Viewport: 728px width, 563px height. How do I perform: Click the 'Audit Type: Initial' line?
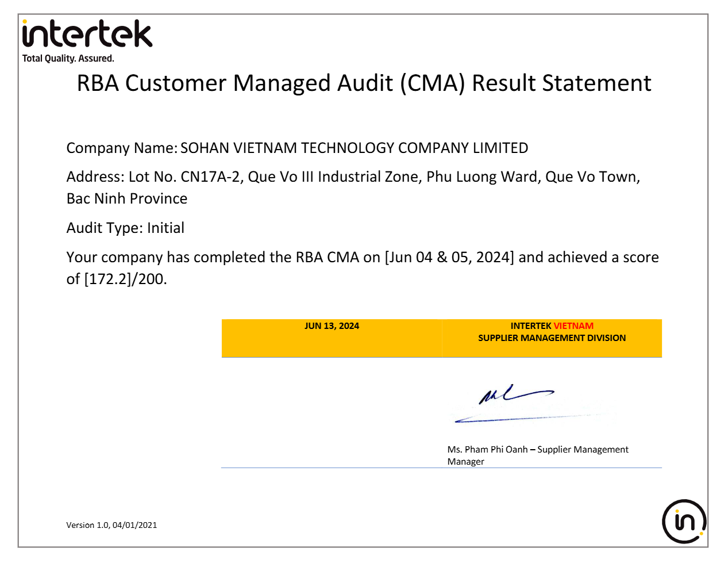[125, 228]
